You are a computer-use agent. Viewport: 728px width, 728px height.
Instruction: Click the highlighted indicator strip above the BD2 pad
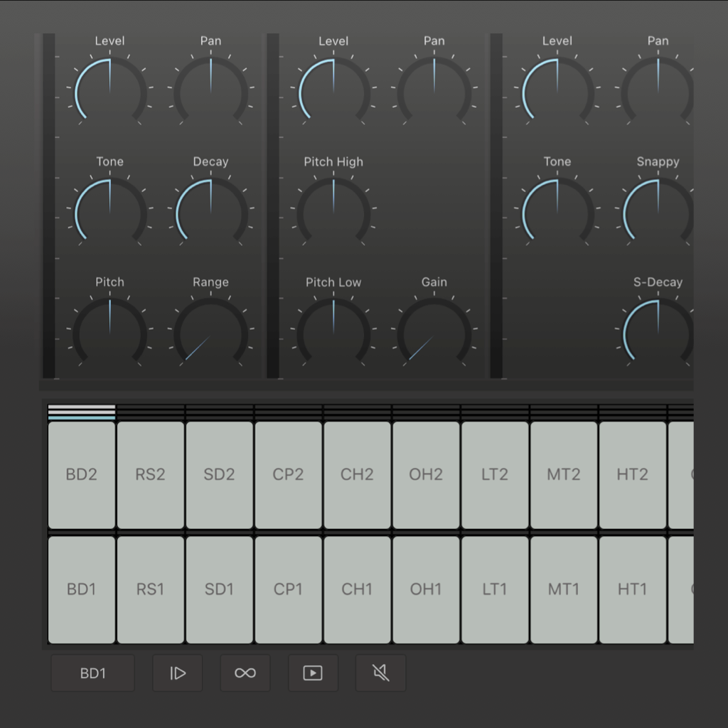(82, 412)
